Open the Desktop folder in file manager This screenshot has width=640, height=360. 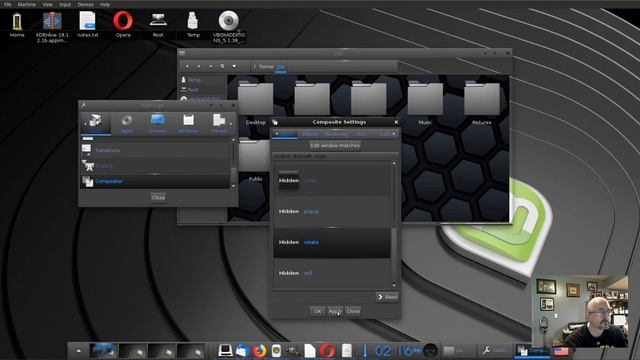[x=256, y=102]
